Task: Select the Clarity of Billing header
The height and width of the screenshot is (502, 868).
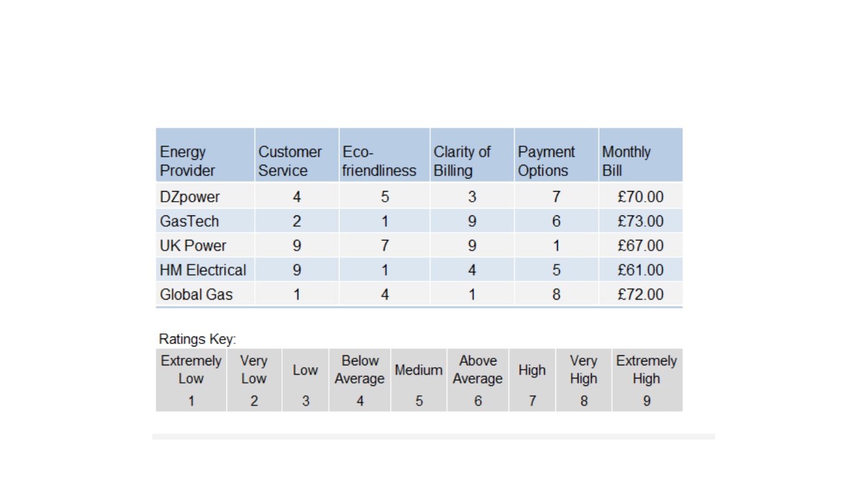Action: 472,155
